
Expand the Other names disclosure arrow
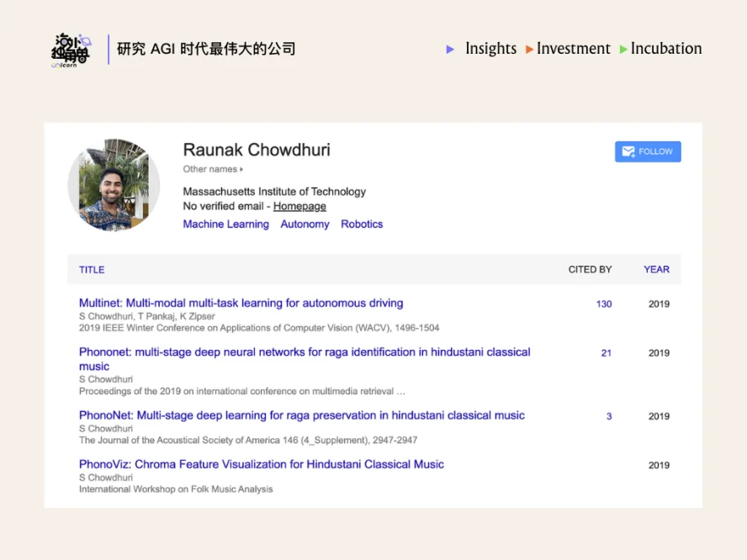[241, 170]
